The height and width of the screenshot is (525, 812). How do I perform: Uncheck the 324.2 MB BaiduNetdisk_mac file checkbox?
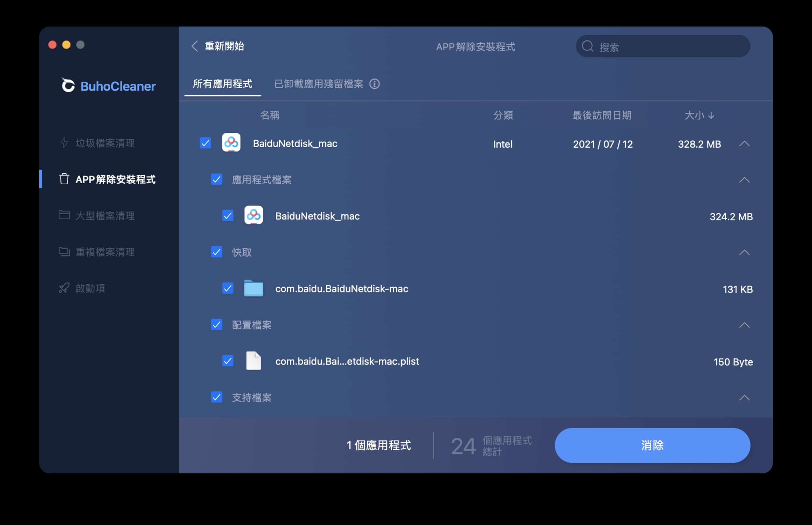(228, 215)
